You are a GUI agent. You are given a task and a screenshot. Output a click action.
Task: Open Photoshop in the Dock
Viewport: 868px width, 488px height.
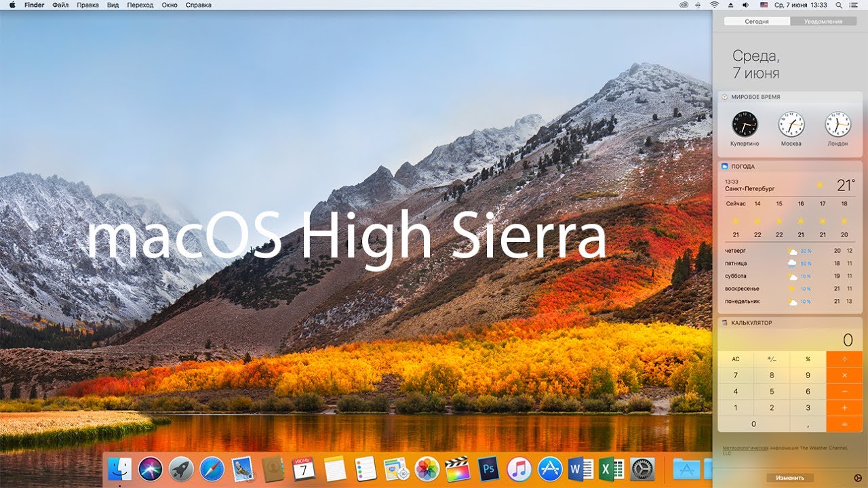click(x=488, y=469)
